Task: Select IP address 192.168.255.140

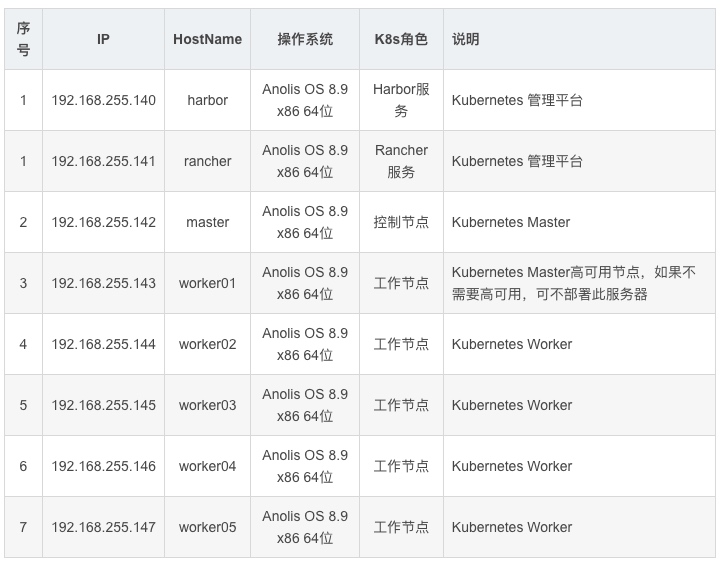Action: tap(104, 100)
